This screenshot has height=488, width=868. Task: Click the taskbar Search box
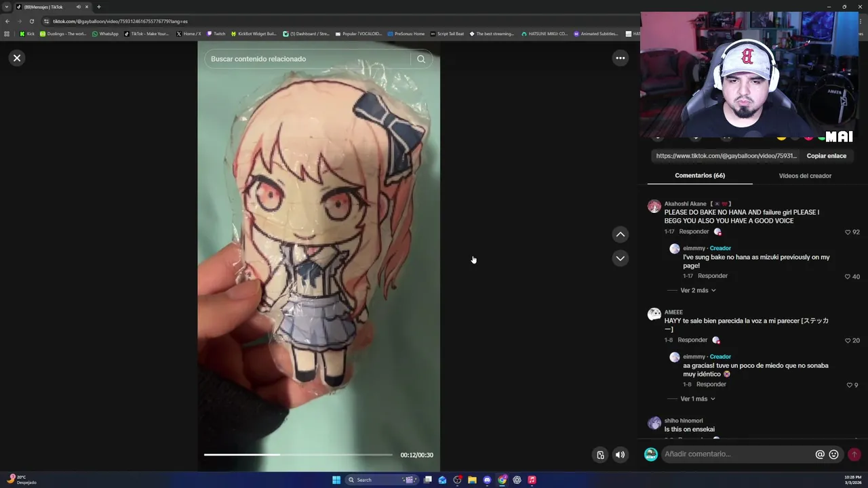pos(383,480)
